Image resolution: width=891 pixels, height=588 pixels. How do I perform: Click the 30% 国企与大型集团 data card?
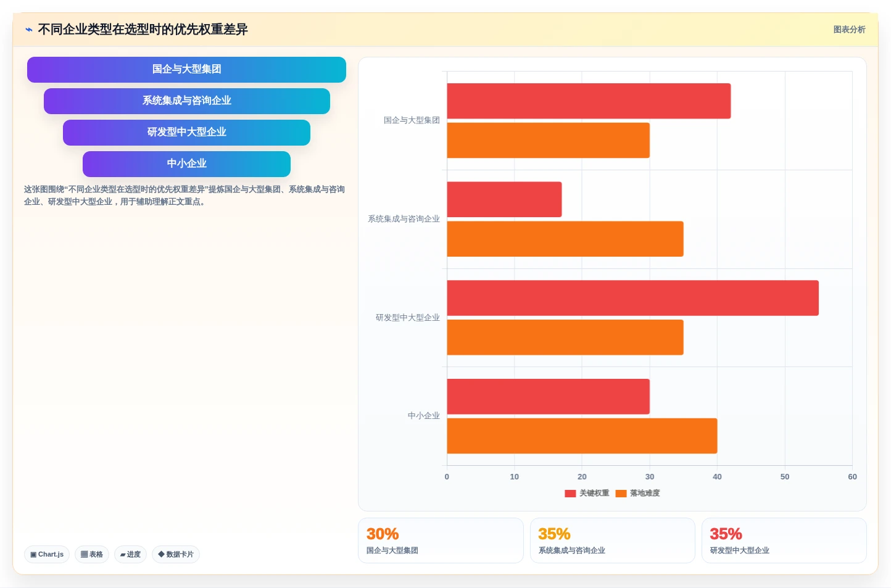point(441,540)
